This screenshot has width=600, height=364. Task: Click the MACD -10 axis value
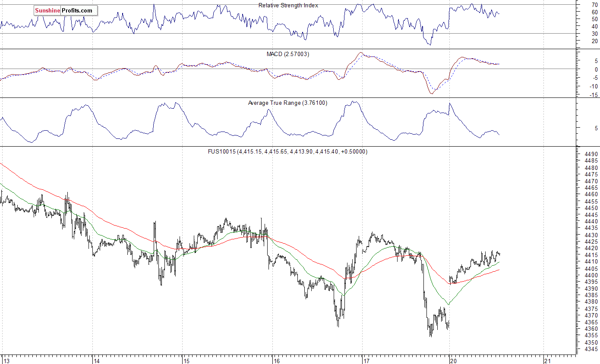tap(594, 86)
